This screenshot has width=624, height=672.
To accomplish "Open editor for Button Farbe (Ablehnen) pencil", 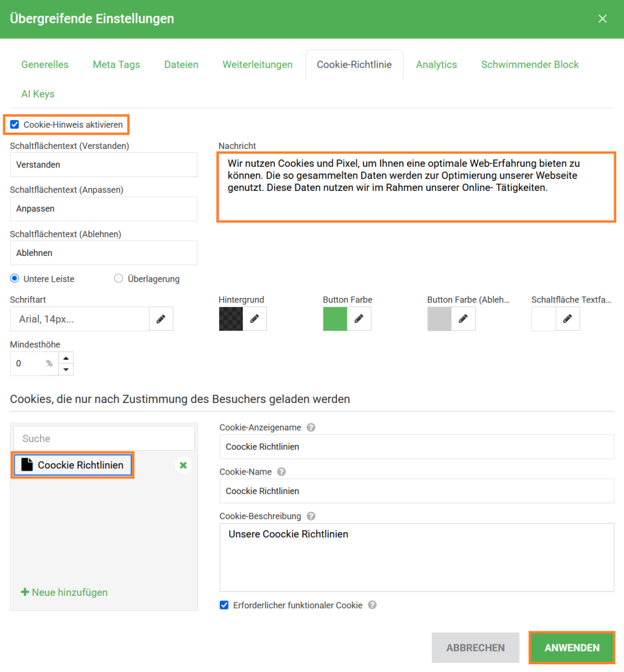I will point(463,319).
